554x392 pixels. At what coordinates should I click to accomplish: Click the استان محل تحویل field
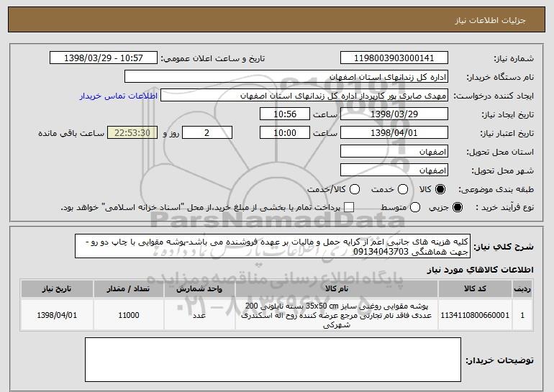click(394, 152)
